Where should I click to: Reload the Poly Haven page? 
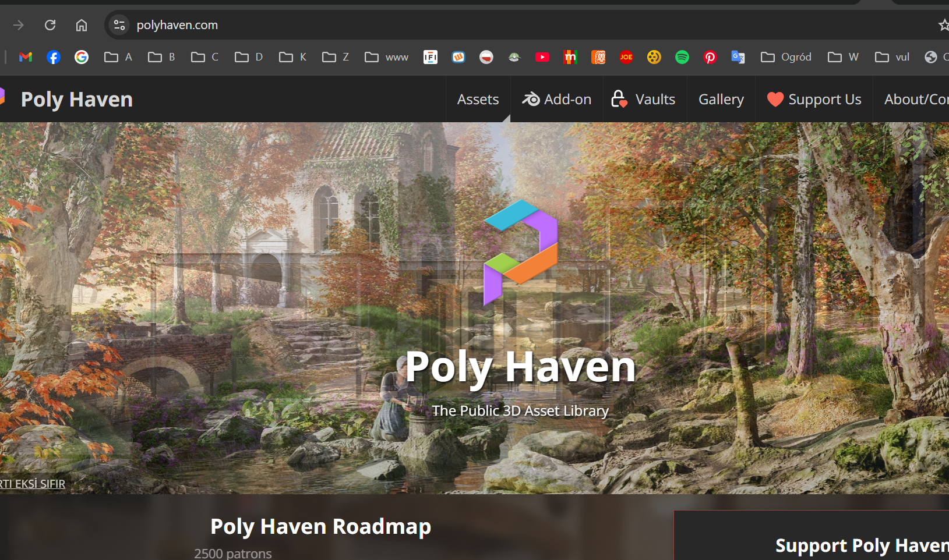50,25
